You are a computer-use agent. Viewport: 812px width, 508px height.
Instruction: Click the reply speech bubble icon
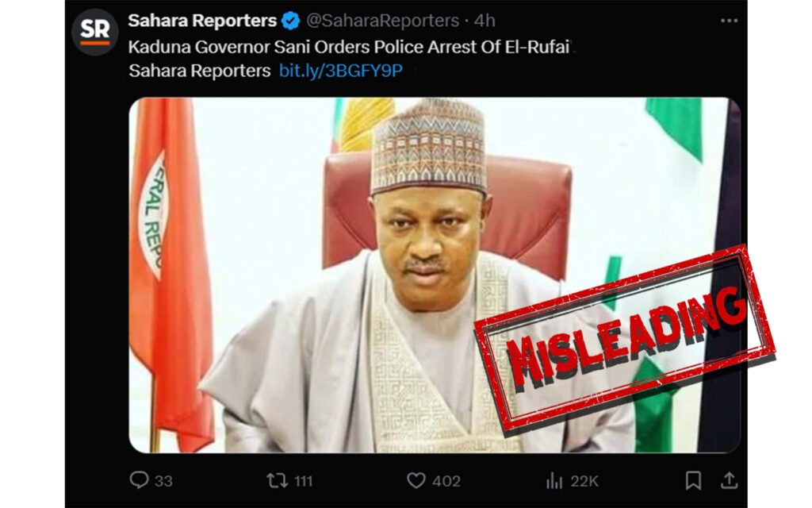(x=139, y=480)
